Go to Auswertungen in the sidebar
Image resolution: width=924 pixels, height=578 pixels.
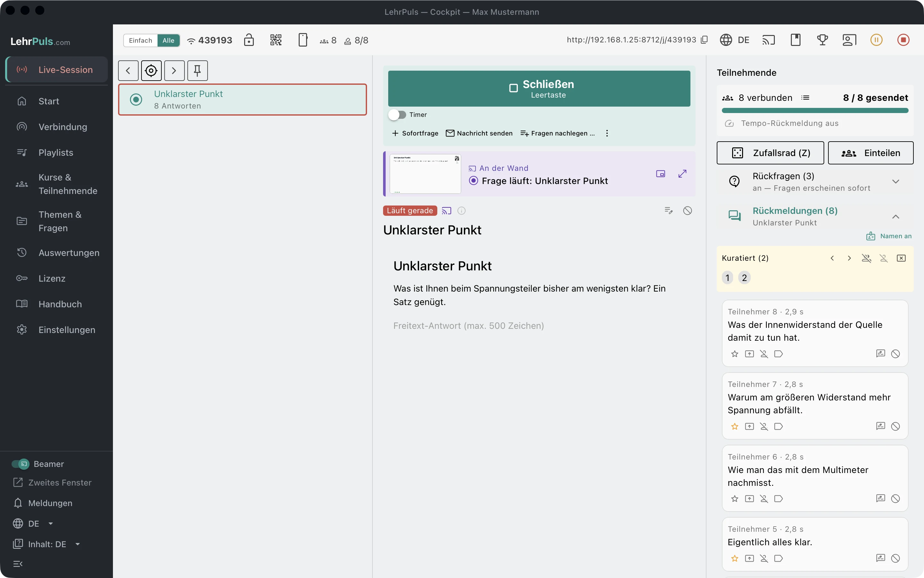[x=56, y=253]
